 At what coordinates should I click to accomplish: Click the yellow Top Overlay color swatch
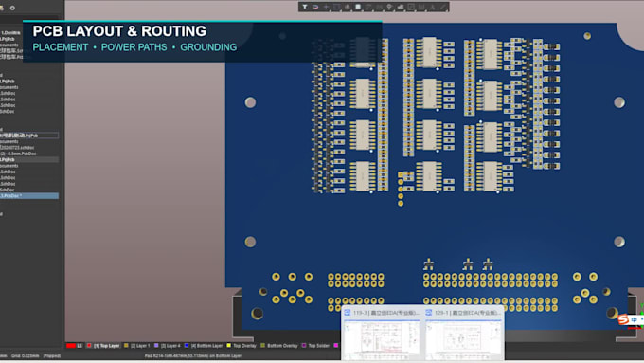coord(229,346)
